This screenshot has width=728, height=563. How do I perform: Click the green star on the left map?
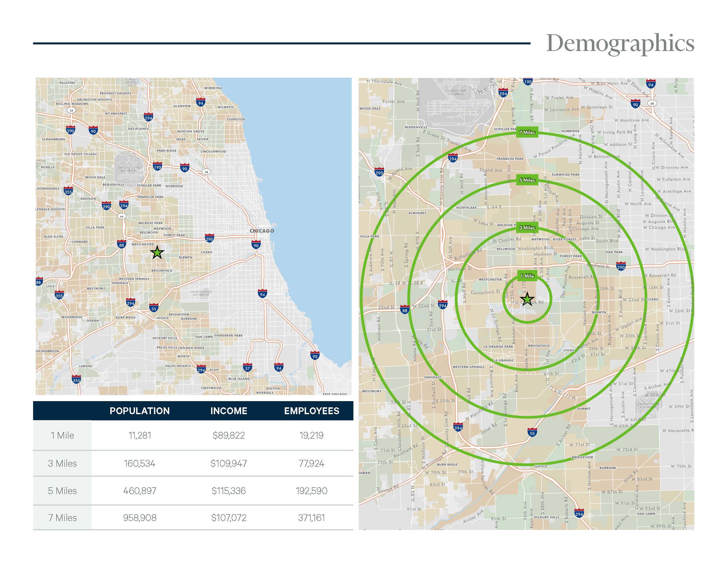[157, 253]
